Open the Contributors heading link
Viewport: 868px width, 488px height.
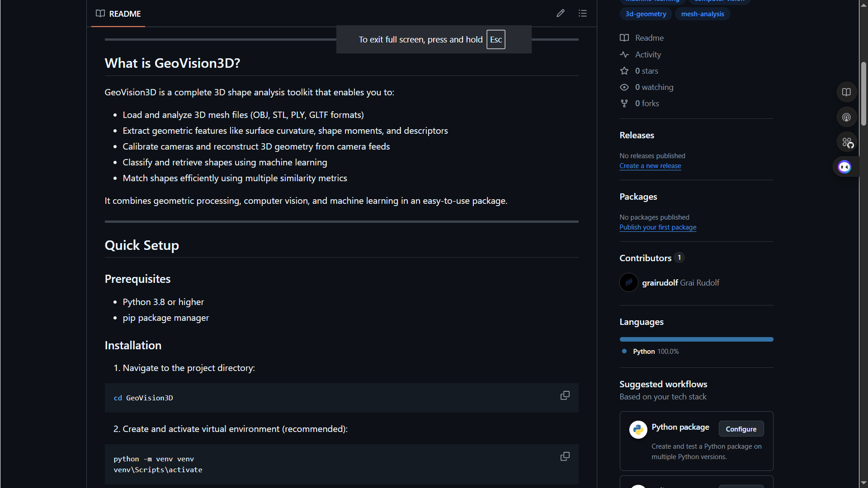[646, 258]
